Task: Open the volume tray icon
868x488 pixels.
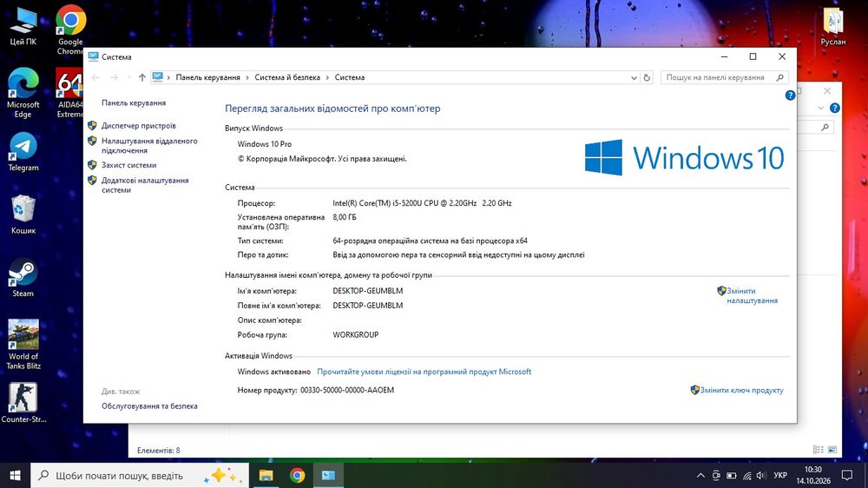Action: pos(761,475)
